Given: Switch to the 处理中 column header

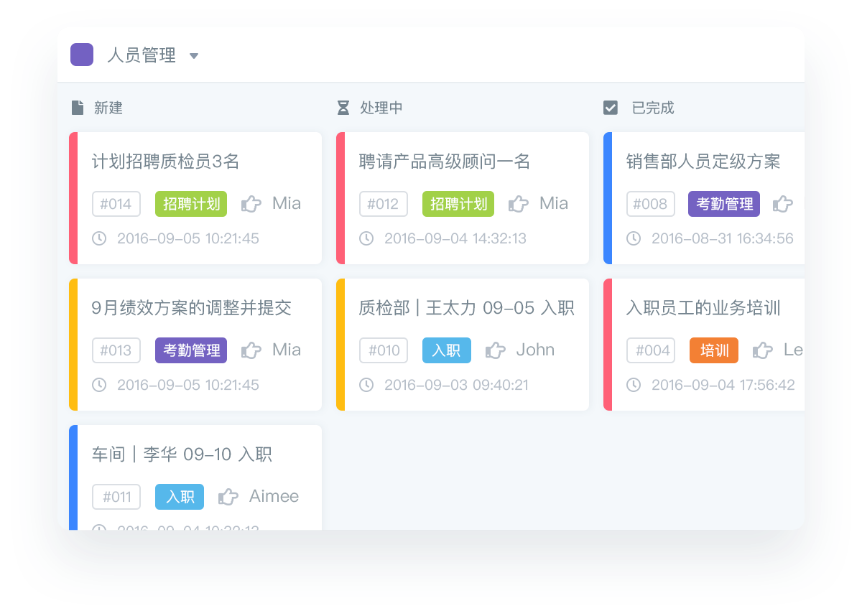Looking at the screenshot, I should [x=381, y=108].
